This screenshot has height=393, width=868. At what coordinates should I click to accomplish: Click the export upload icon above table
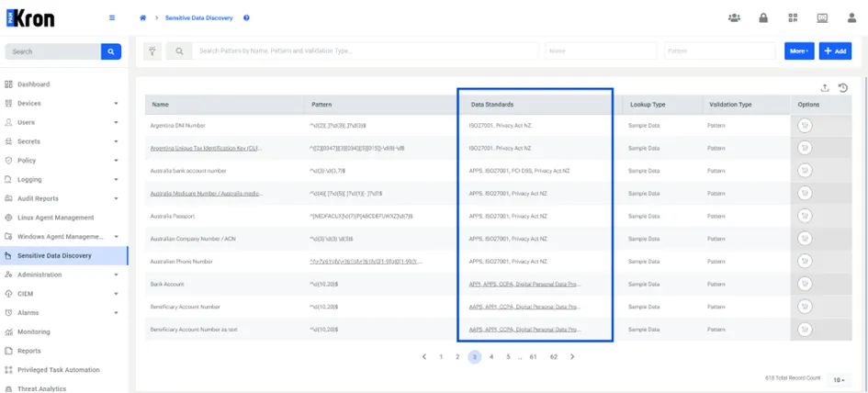[x=825, y=87]
